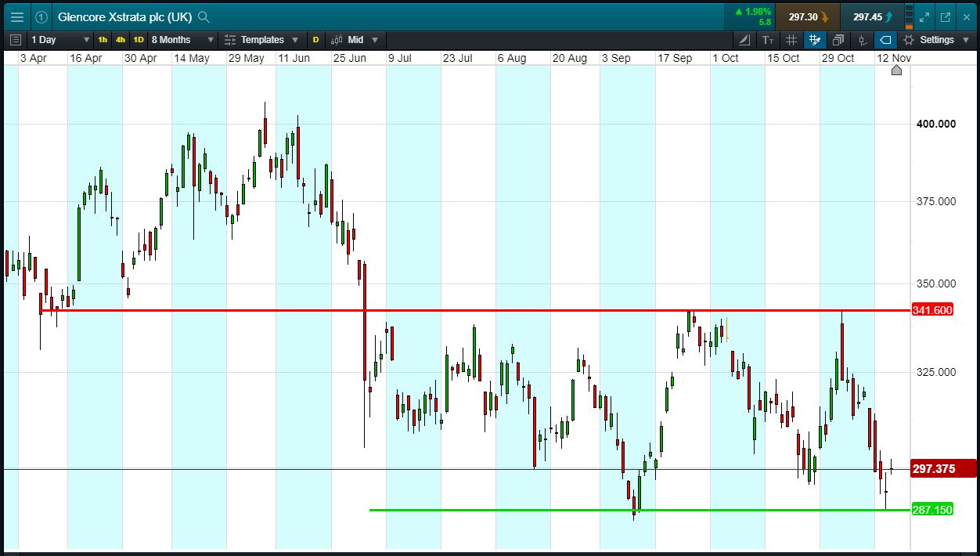Click the circled number 1 link-group icon
Viewport: 980px width, 556px height.
[41, 16]
